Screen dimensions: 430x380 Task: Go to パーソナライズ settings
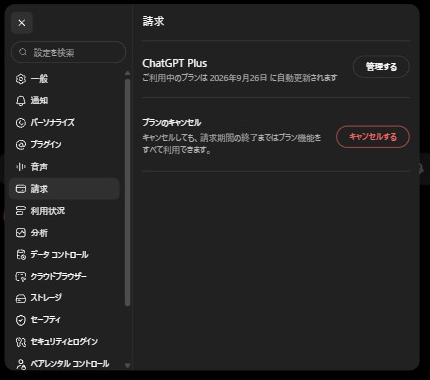pyautogui.click(x=64, y=123)
